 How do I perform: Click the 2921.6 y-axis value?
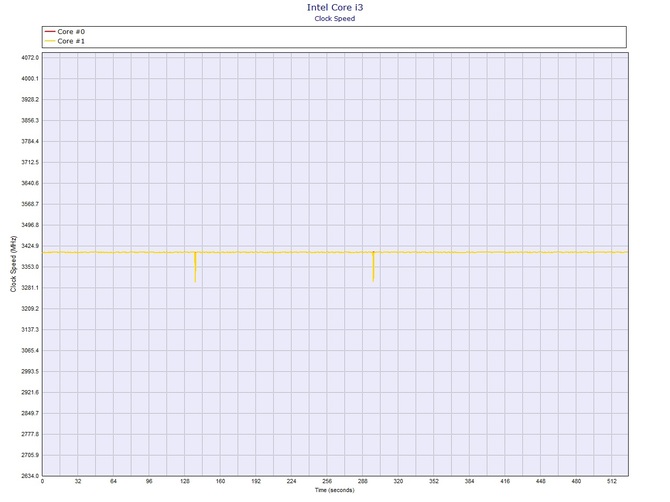click(30, 393)
